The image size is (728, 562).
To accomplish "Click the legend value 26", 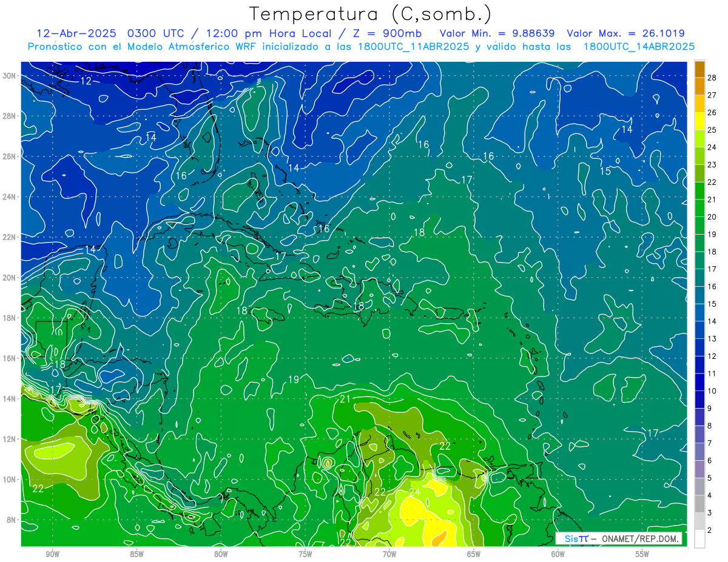I will pos(712,113).
